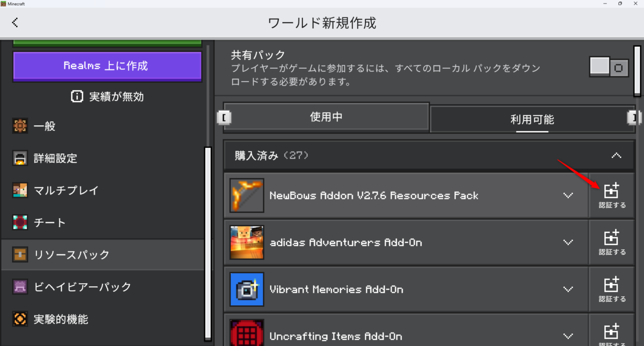Image resolution: width=644 pixels, height=346 pixels.
Task: Go back with the top-left arrow
Action: click(x=15, y=22)
